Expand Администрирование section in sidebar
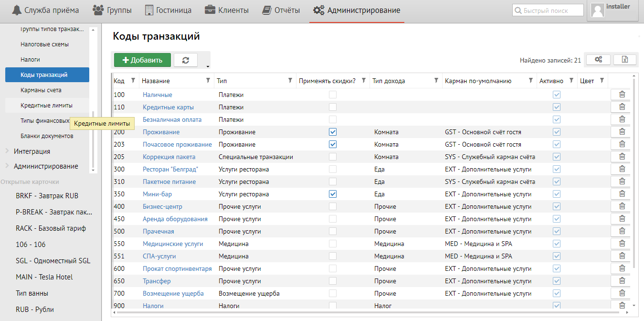The height and width of the screenshot is (321, 644). click(7, 166)
